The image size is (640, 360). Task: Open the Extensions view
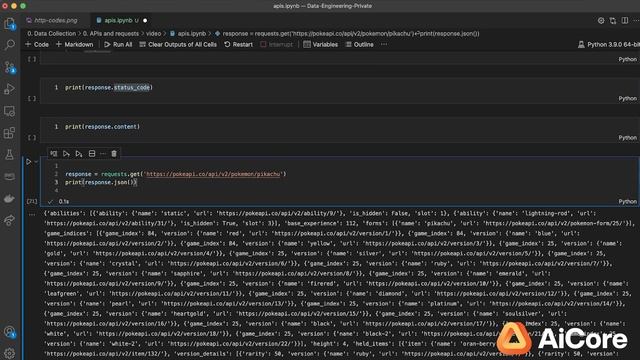tap(9, 133)
